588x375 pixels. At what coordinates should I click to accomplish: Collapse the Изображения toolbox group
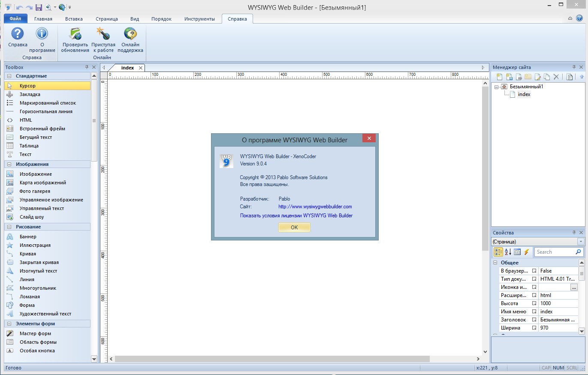pyautogui.click(x=9, y=164)
